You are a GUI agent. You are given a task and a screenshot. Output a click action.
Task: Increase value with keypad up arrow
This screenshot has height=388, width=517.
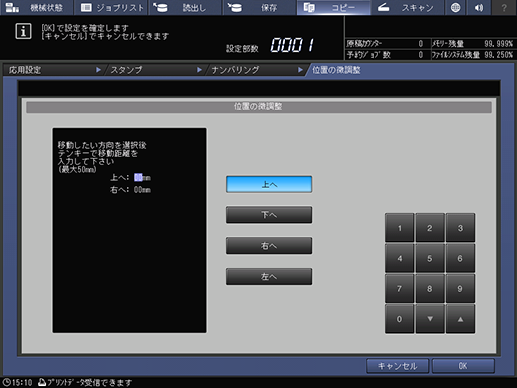pyautogui.click(x=460, y=319)
